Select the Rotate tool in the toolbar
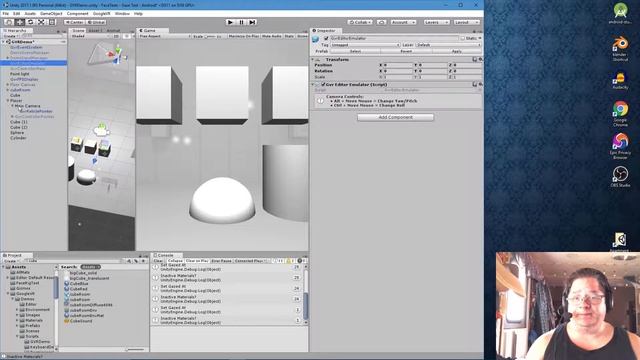 pos(30,22)
